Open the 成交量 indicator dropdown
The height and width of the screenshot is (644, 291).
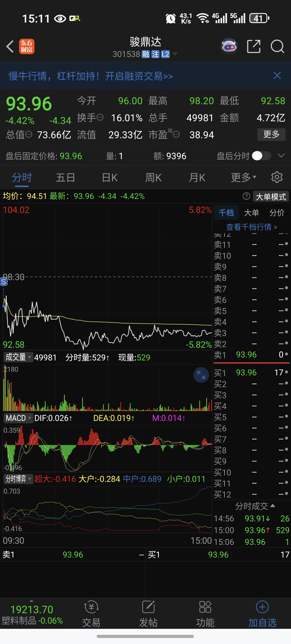point(18,357)
